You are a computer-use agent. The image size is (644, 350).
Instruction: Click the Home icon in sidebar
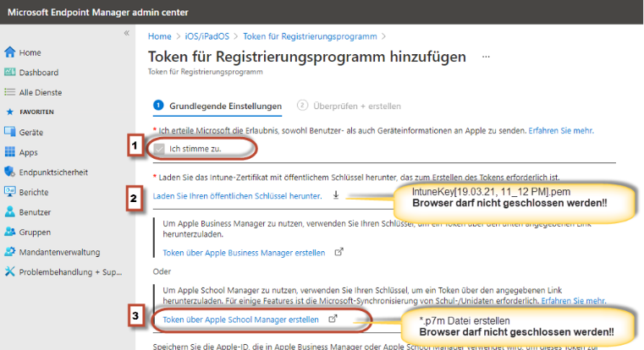tap(10, 52)
